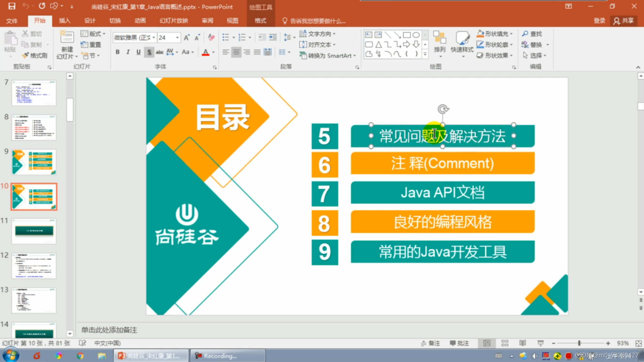Click the Format Painter brush icon

(x=25, y=55)
